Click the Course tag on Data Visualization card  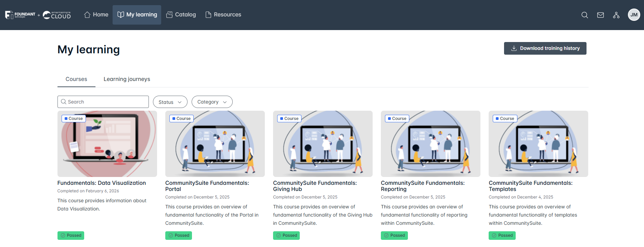tap(74, 119)
